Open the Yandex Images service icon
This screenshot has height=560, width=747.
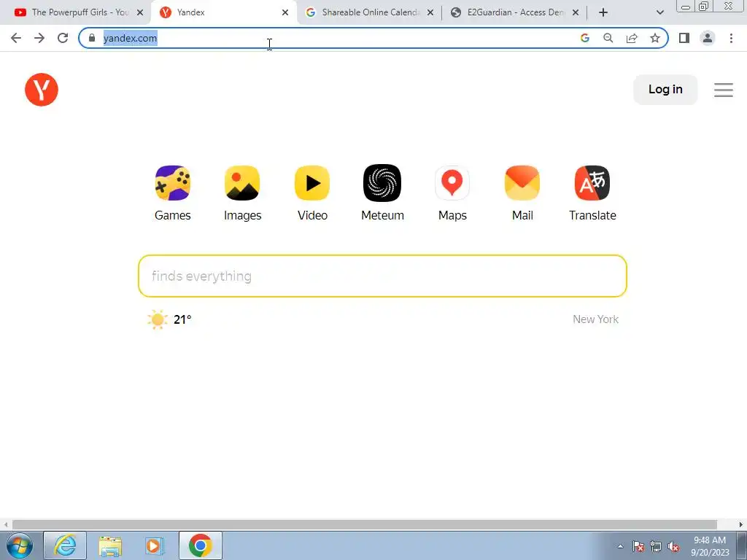tap(242, 183)
